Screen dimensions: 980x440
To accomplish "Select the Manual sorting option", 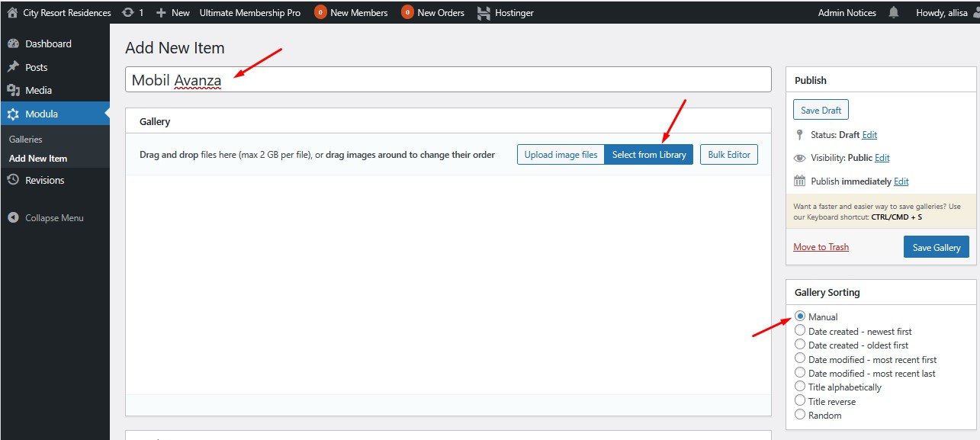I will [x=800, y=316].
